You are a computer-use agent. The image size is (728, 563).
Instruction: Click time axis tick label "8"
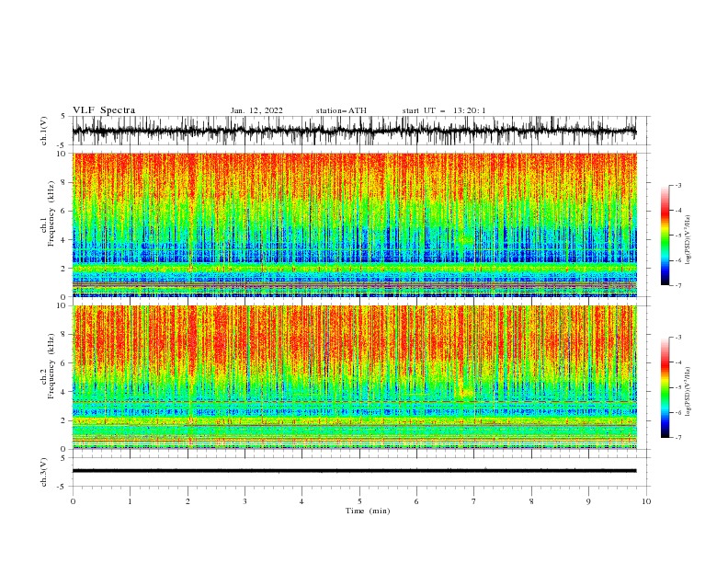[x=531, y=501]
